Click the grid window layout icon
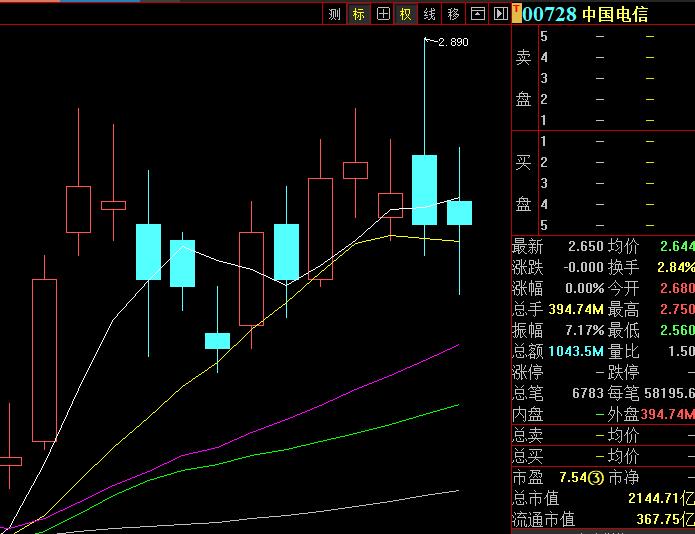This screenshot has height=534, width=695. (x=382, y=14)
